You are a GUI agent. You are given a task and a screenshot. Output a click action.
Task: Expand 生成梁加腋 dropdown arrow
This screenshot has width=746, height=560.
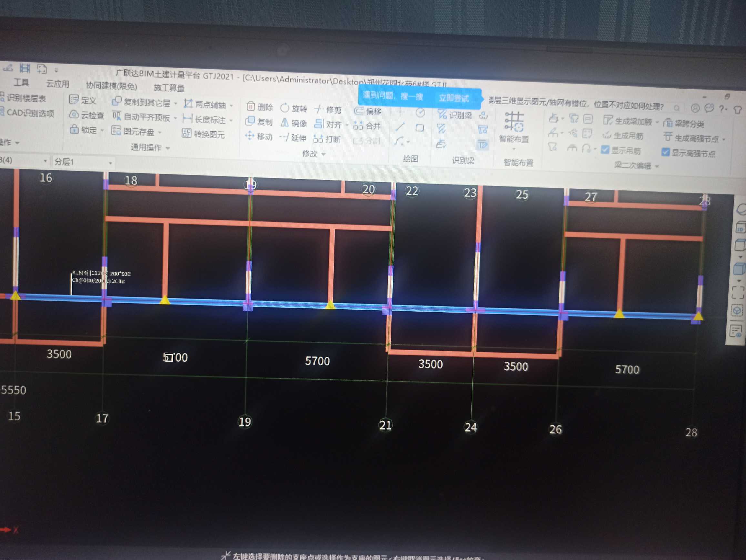point(657,122)
